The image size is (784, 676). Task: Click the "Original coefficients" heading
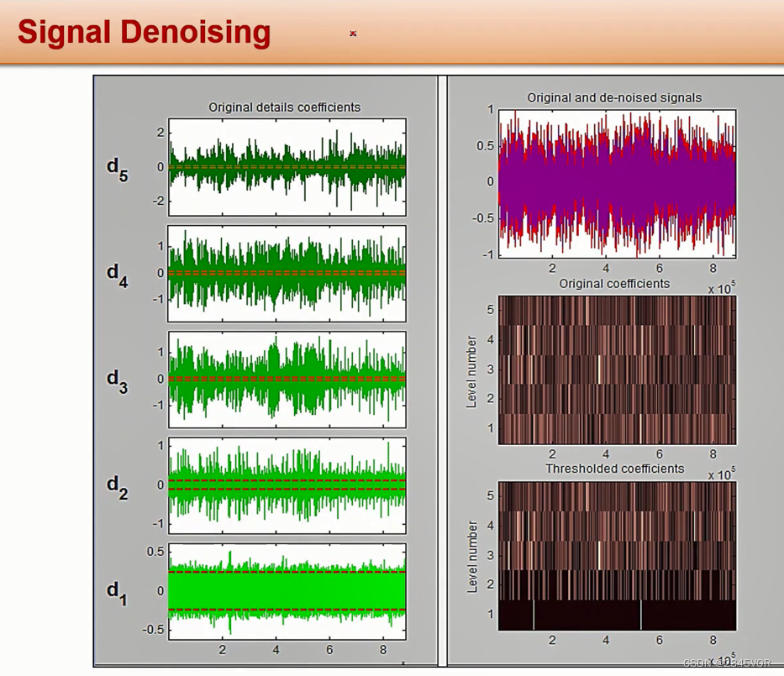pyautogui.click(x=614, y=283)
